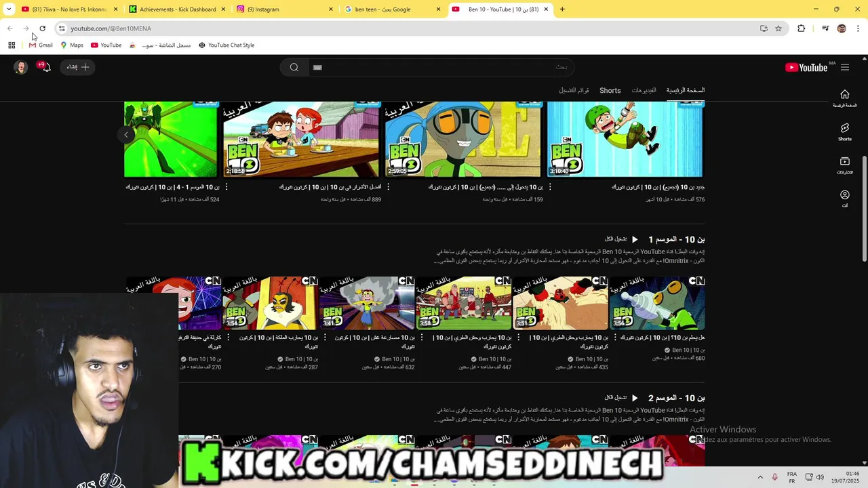
Task: Open options for the 447K views video
Action: pyautogui.click(x=422, y=338)
